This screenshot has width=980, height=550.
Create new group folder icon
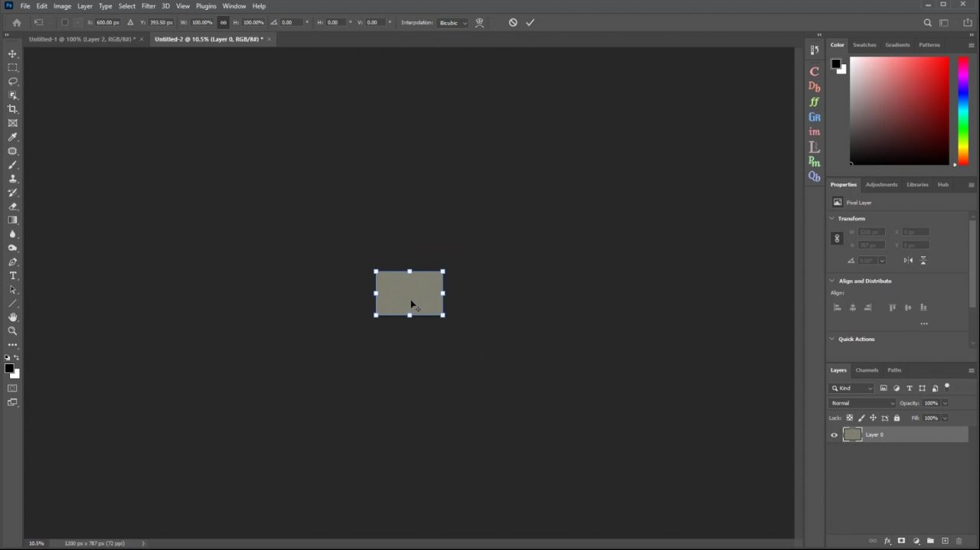click(x=930, y=541)
